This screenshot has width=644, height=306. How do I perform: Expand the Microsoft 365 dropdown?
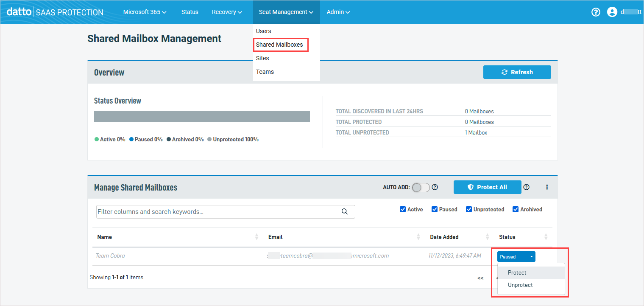click(145, 12)
